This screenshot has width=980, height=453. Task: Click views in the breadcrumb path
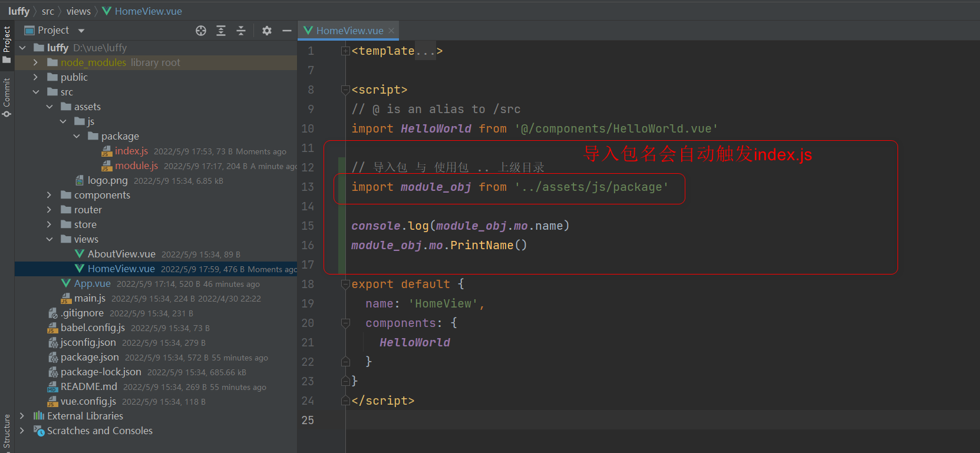pyautogui.click(x=78, y=11)
